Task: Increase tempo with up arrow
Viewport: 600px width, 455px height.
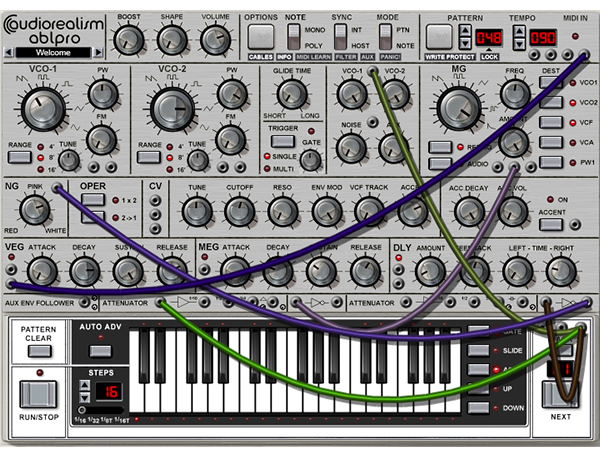Action: (519, 31)
